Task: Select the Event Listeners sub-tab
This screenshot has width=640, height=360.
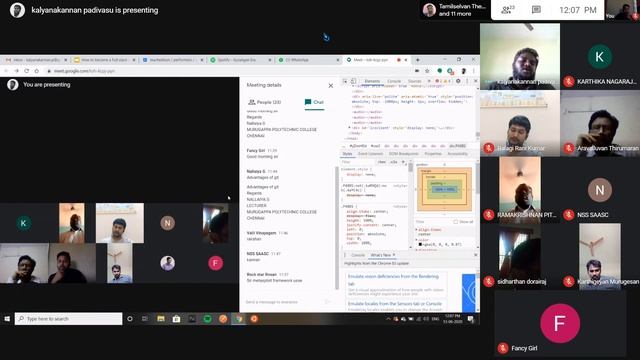Action: point(370,154)
